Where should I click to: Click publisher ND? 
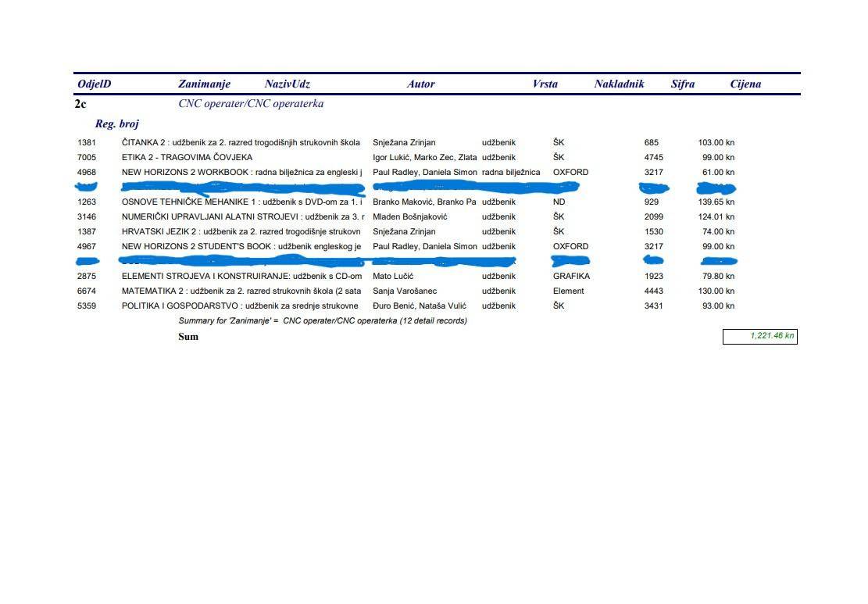point(559,202)
